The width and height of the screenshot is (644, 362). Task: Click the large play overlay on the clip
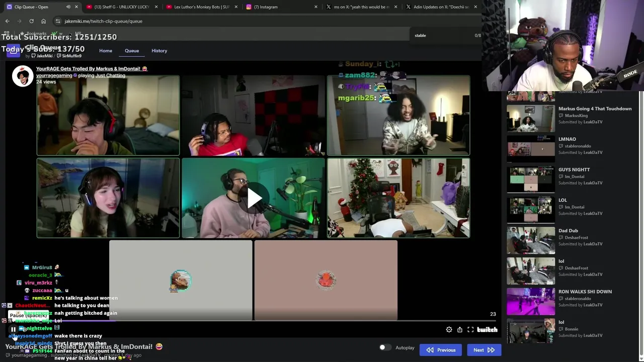pyautogui.click(x=254, y=198)
